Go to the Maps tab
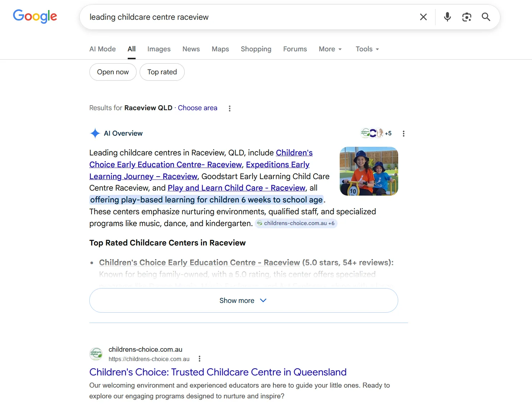The height and width of the screenshot is (407, 532). (220, 49)
